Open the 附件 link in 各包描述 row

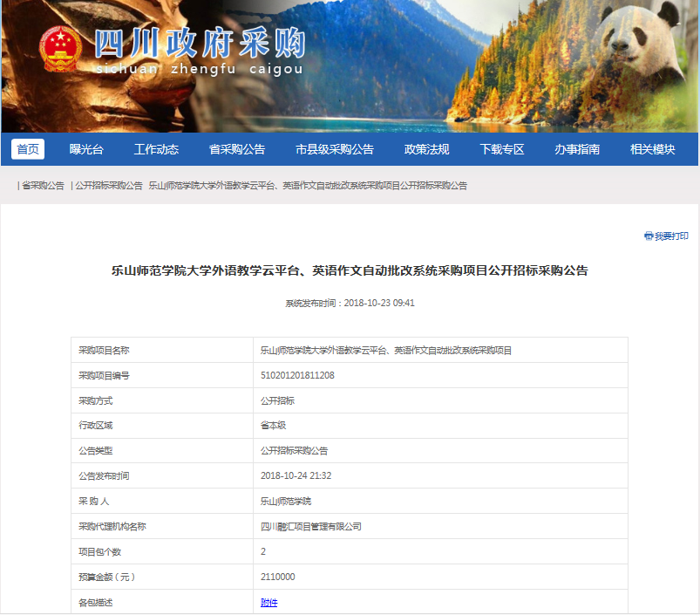pos(269,602)
